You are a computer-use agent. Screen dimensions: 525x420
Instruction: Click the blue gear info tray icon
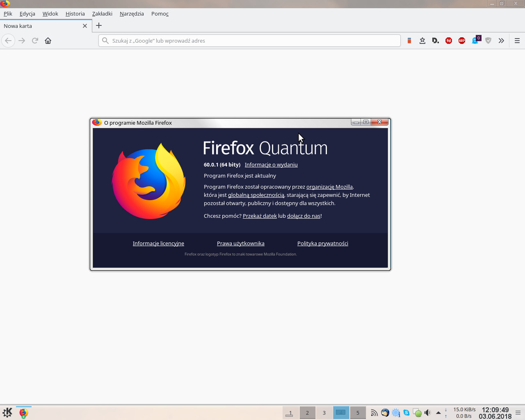tap(396, 413)
